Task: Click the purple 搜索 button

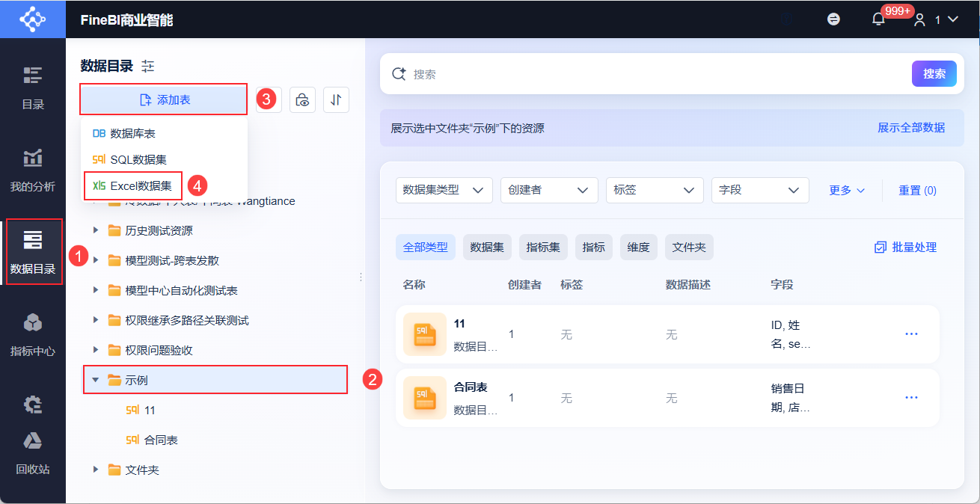Action: coord(934,74)
